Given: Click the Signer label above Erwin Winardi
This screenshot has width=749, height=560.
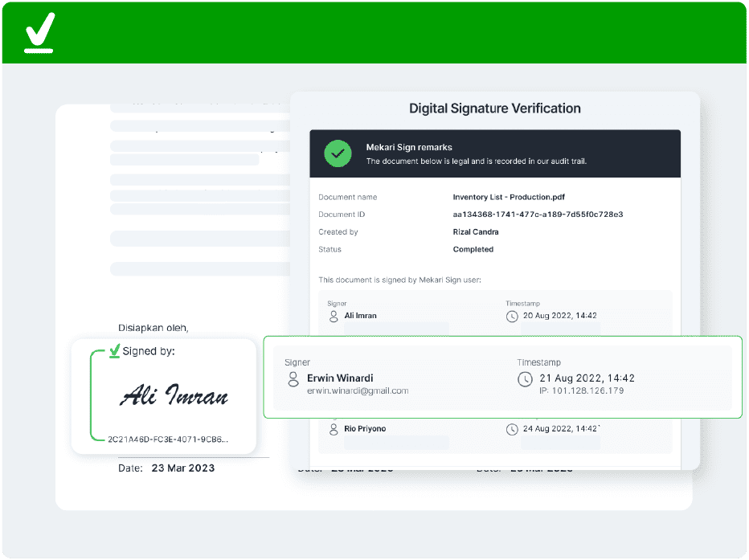Looking at the screenshot, I should tap(297, 362).
